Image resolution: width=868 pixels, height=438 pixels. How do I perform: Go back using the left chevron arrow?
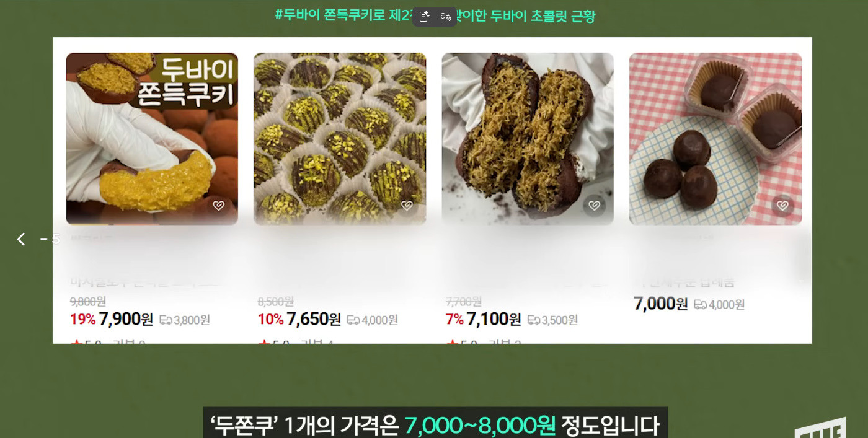click(x=21, y=239)
